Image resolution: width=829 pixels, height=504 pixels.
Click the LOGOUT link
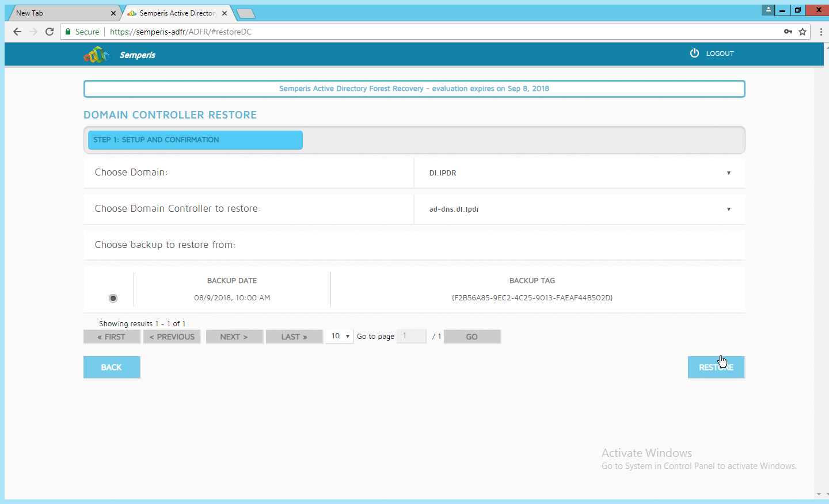[720, 54]
